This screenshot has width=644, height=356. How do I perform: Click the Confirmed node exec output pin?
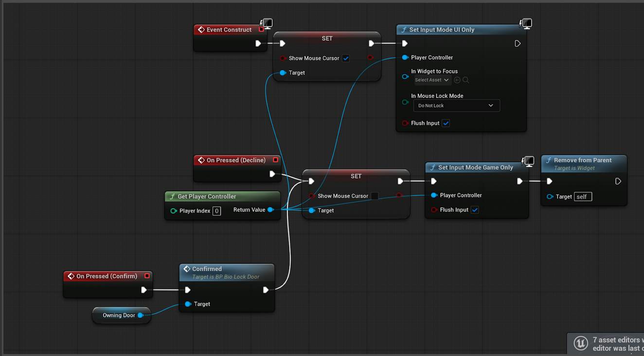coord(266,290)
